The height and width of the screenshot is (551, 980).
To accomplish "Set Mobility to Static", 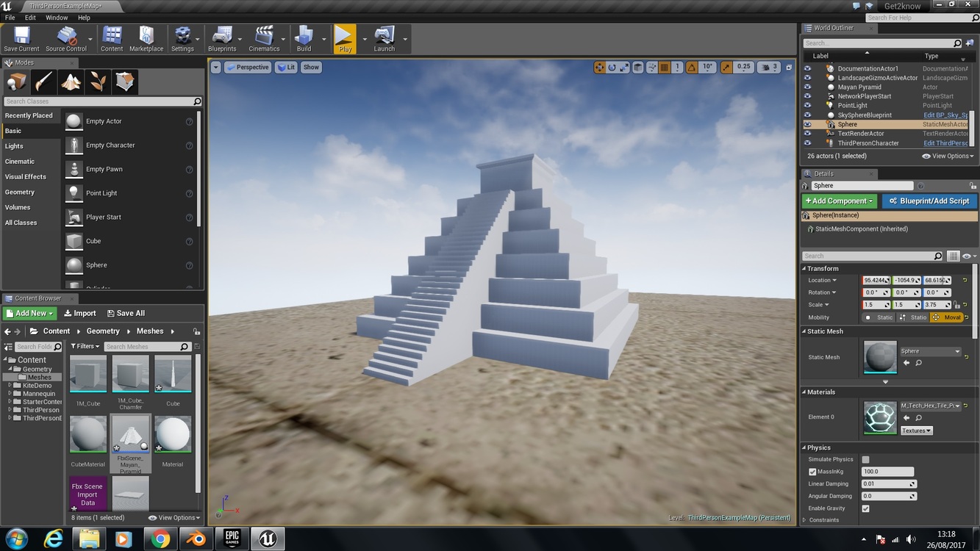I will tap(879, 317).
